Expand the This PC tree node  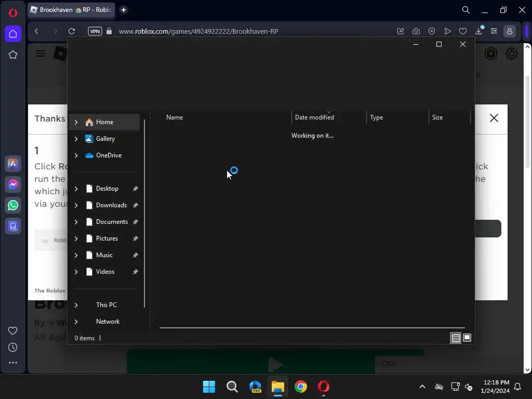tap(76, 305)
